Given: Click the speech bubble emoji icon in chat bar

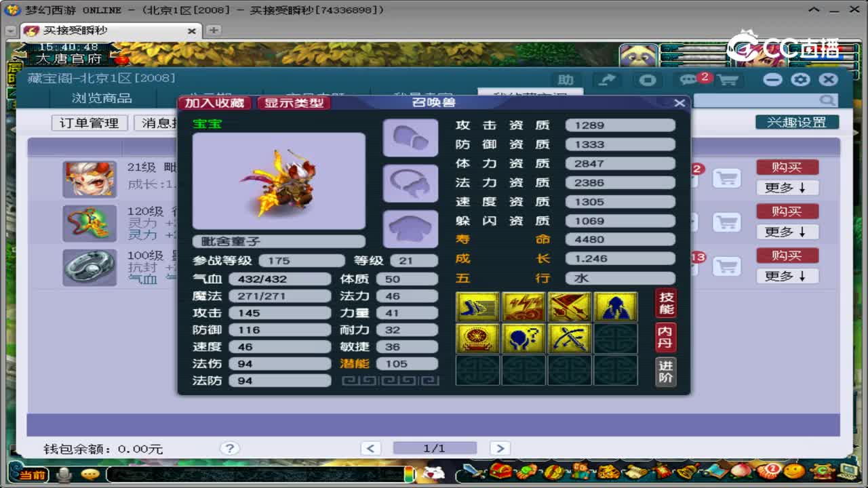Looking at the screenshot, I should 90,474.
